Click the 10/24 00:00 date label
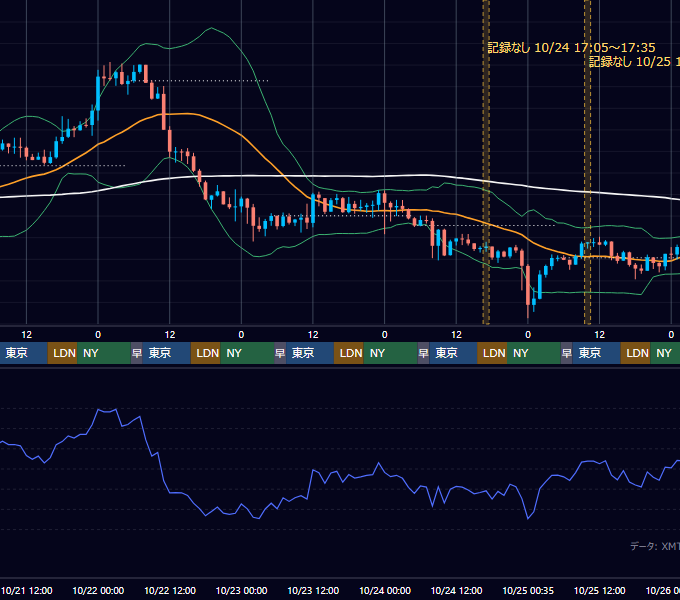The image size is (680, 600). click(x=385, y=590)
